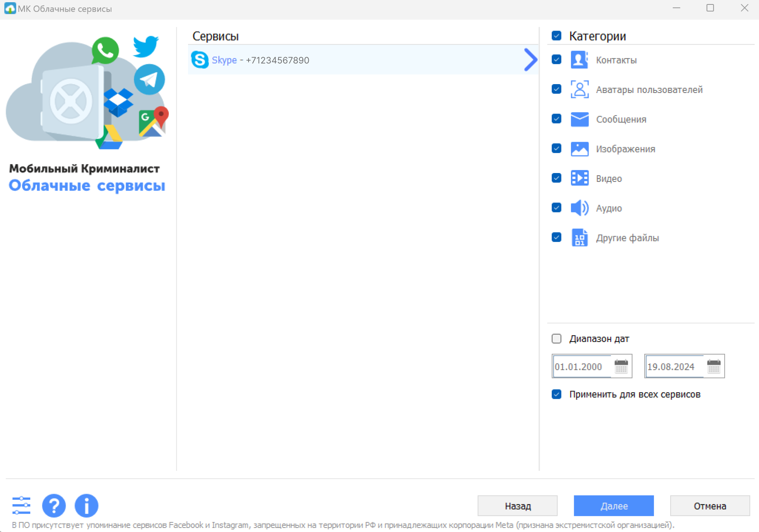759x532 pixels.
Task: Click the Аудио label
Action: (x=609, y=208)
